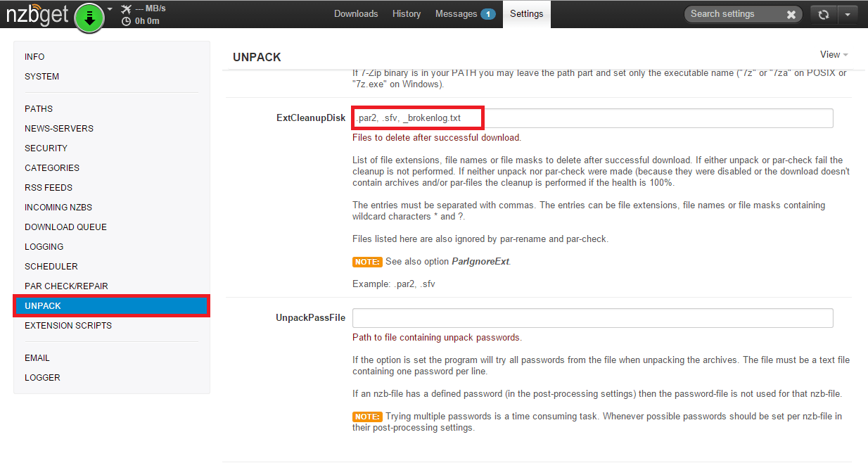Click the ExtCleanupDisk text field
This screenshot has width=868, height=463.
(x=592, y=118)
